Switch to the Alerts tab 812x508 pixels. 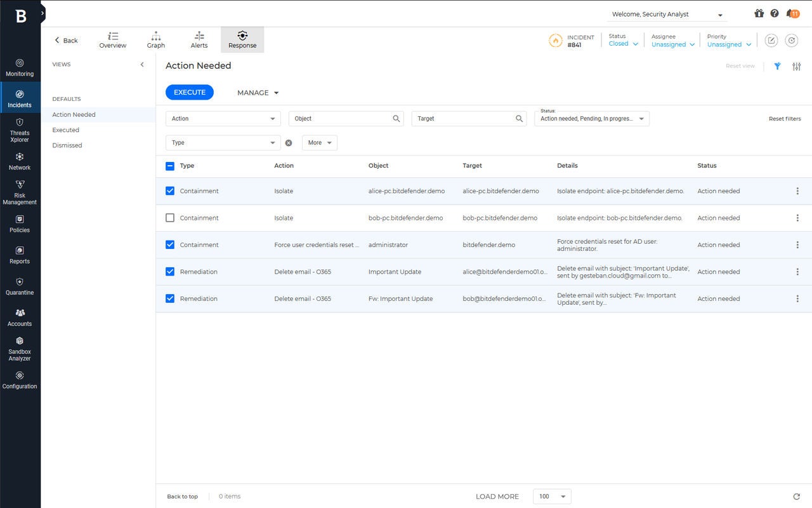199,40
